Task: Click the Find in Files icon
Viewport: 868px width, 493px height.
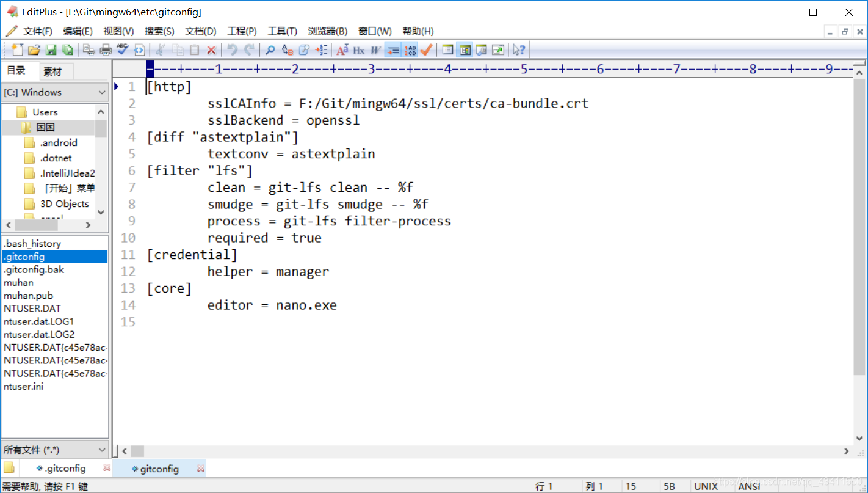Action: 304,50
